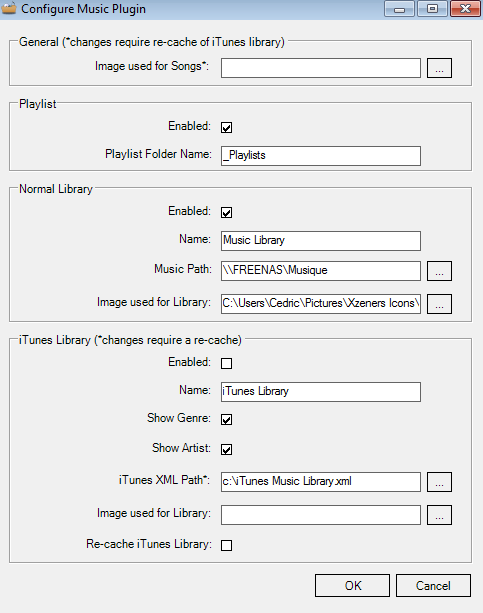Uncheck Enabled under Normal Library
Screen dimensions: 483x613
click(x=226, y=212)
